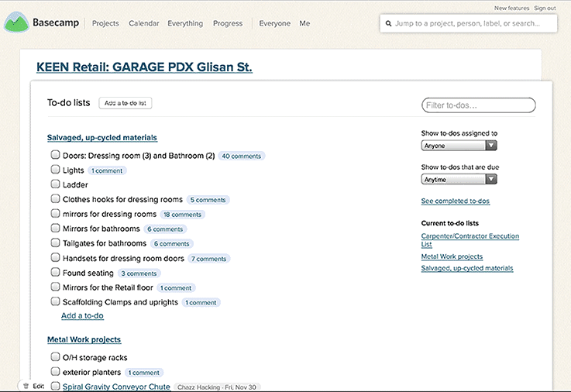This screenshot has height=392, width=571.
Task: Click the Basecamp wordmark
Action: click(56, 22)
